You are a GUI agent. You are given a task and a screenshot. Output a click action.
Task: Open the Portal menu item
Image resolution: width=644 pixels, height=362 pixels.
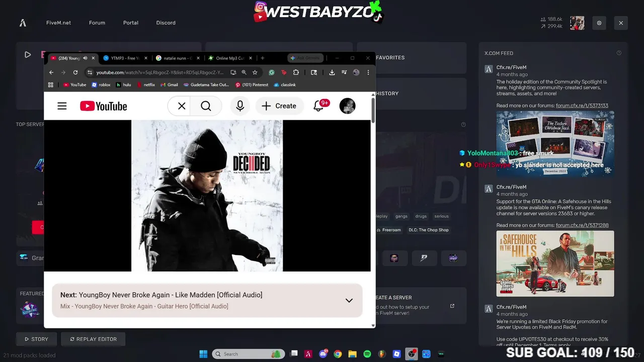131,23
